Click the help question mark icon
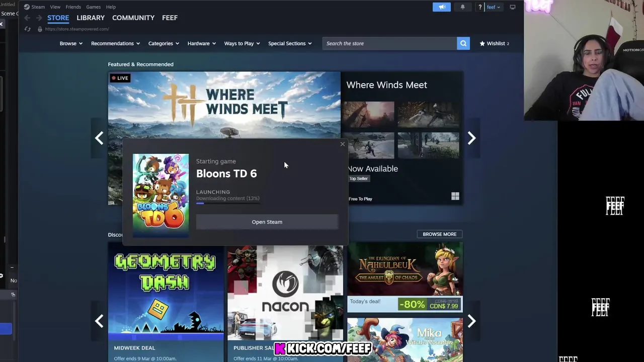The image size is (644, 362). [480, 7]
